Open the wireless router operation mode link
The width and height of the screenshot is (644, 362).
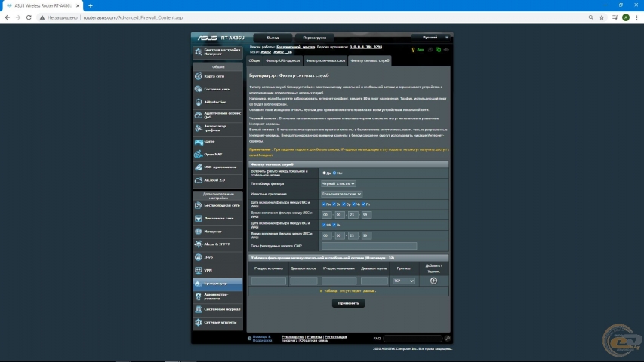[x=296, y=47]
